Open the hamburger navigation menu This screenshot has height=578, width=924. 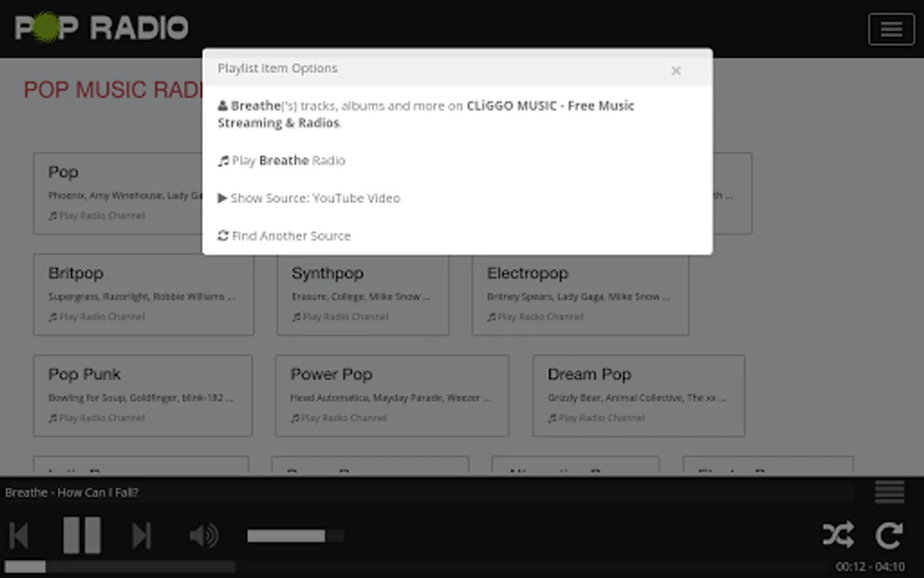[891, 29]
